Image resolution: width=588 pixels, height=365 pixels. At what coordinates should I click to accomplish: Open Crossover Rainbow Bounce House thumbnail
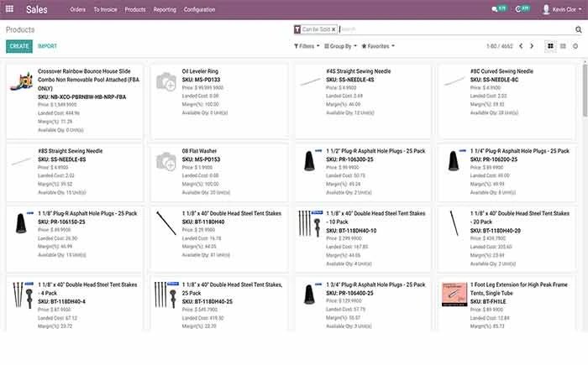click(x=22, y=81)
